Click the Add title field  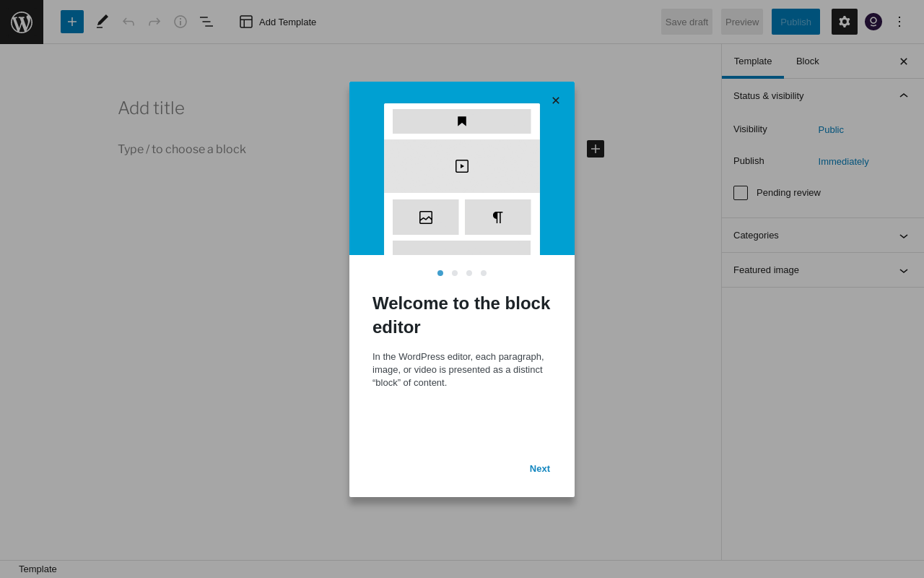[361, 108]
